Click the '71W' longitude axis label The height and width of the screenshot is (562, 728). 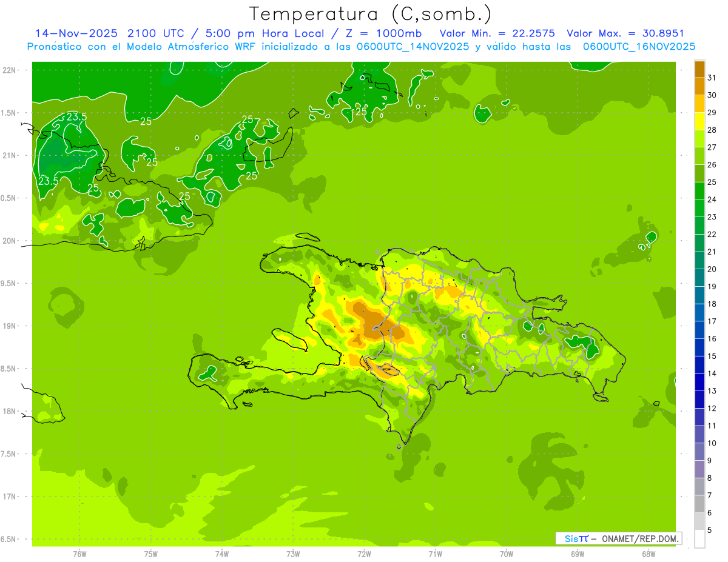[435, 554]
